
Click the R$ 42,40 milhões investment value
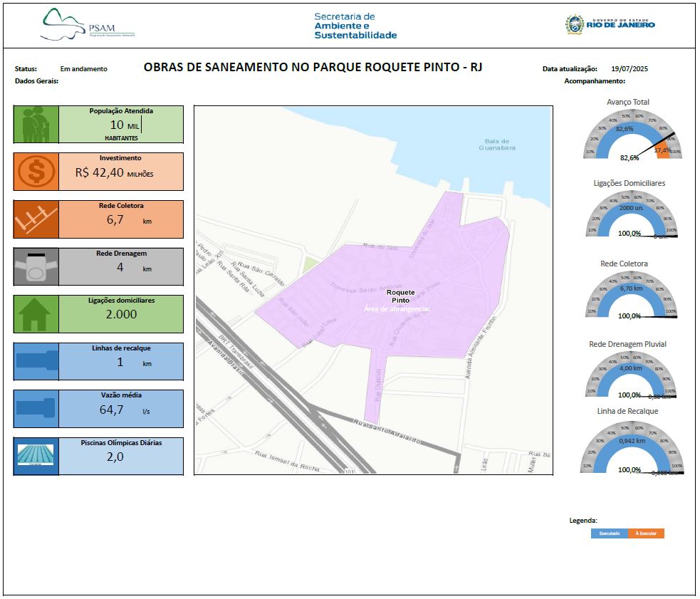(x=114, y=172)
